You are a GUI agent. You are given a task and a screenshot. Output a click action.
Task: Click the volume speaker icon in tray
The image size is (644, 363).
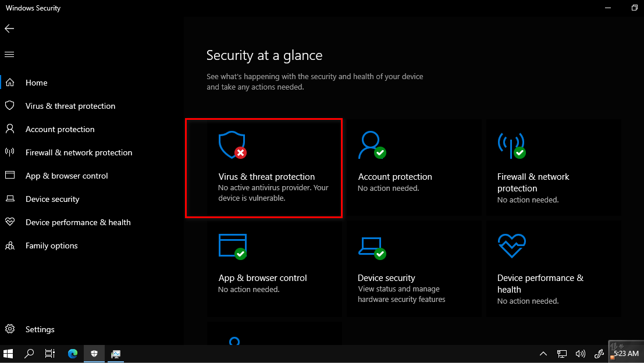click(x=581, y=354)
